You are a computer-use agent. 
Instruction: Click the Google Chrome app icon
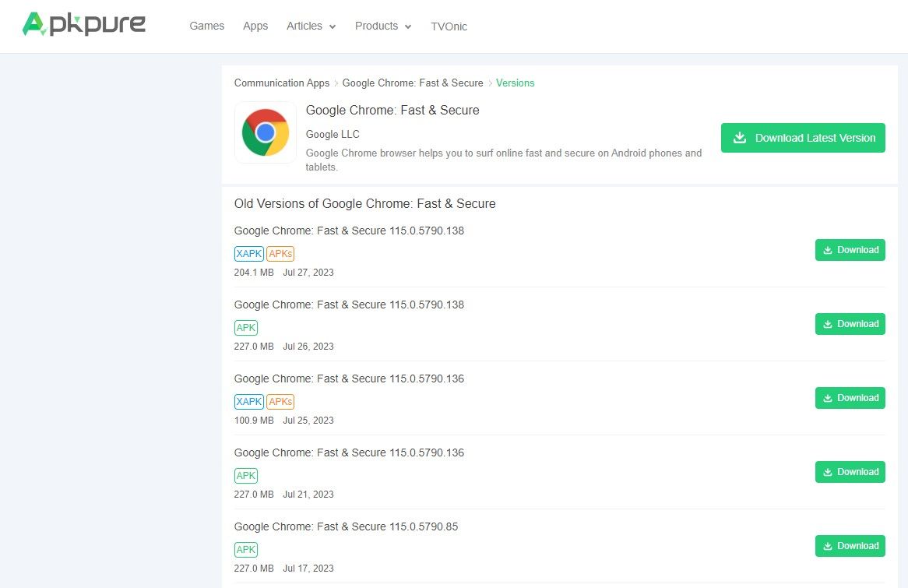[265, 132]
